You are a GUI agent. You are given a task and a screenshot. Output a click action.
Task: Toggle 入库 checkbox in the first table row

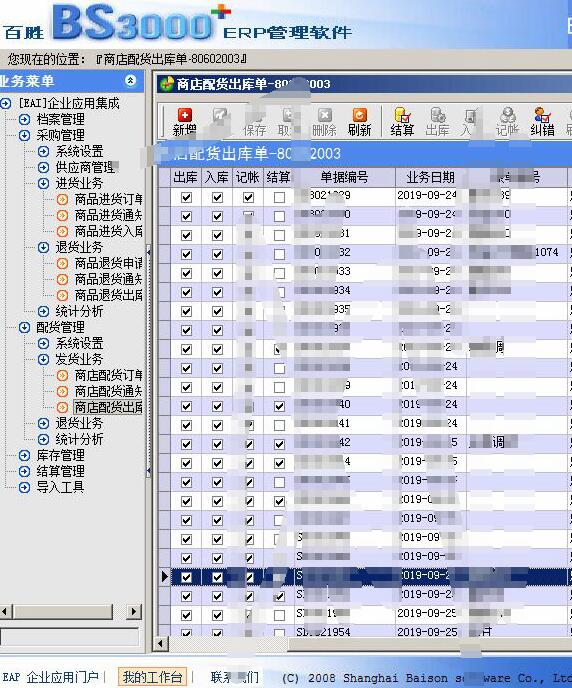point(217,197)
